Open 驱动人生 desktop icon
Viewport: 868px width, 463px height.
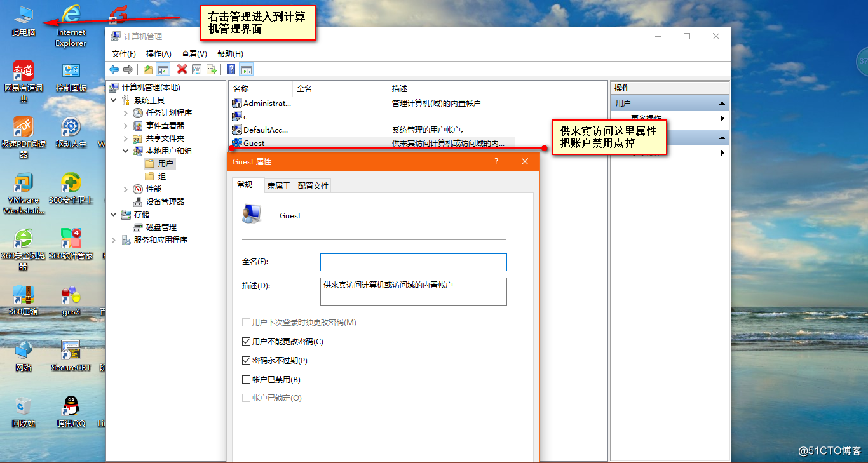tap(71, 133)
